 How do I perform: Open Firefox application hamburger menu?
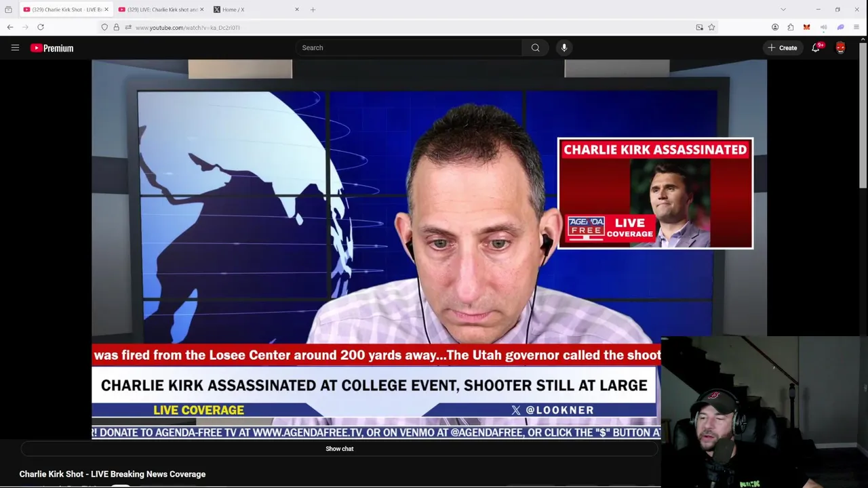856,27
